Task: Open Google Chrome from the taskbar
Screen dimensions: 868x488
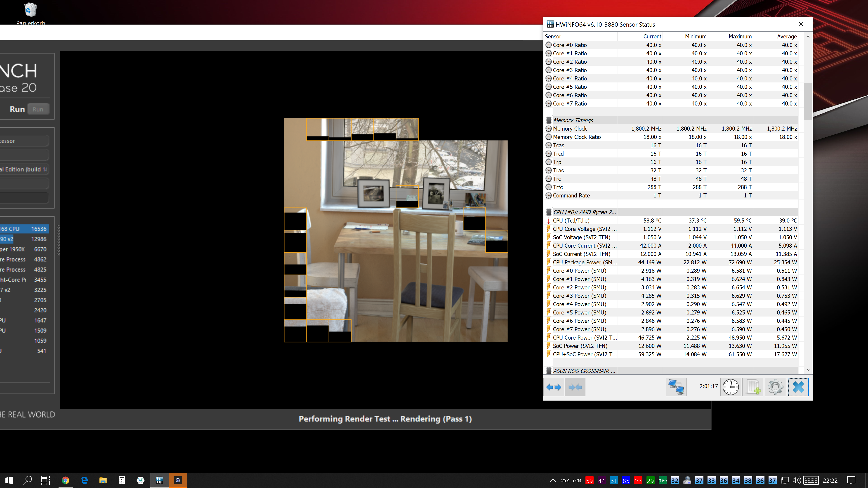Action: pos(65,480)
